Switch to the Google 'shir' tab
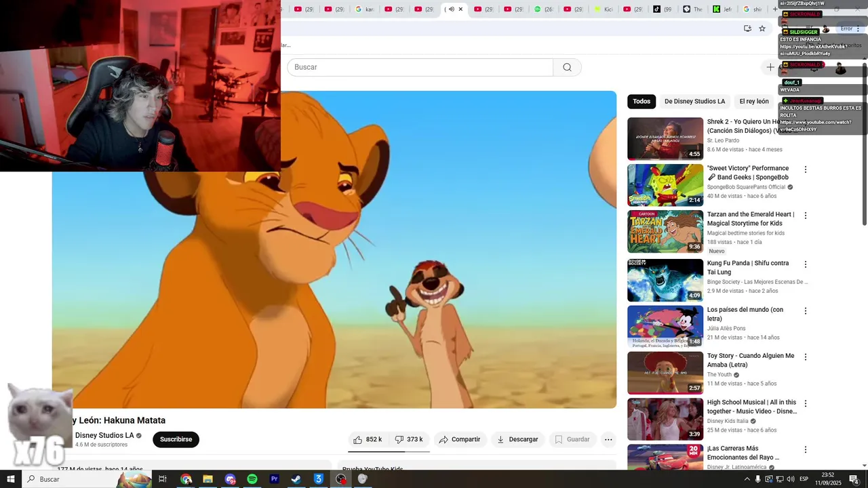This screenshot has height=488, width=868. 752,9
